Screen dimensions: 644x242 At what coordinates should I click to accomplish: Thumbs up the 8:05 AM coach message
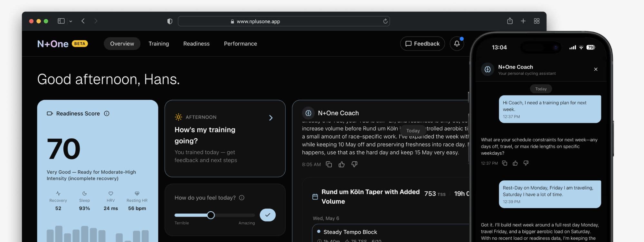342,164
